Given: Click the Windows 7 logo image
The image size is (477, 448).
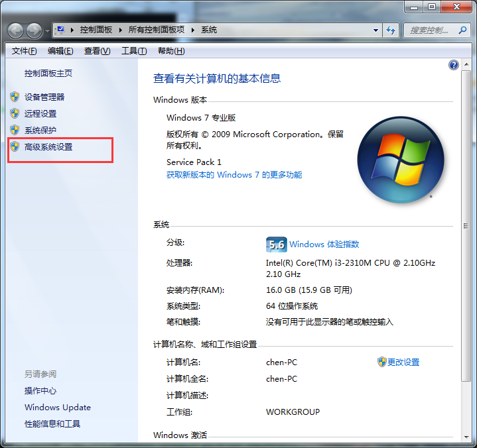Looking at the screenshot, I should [401, 160].
